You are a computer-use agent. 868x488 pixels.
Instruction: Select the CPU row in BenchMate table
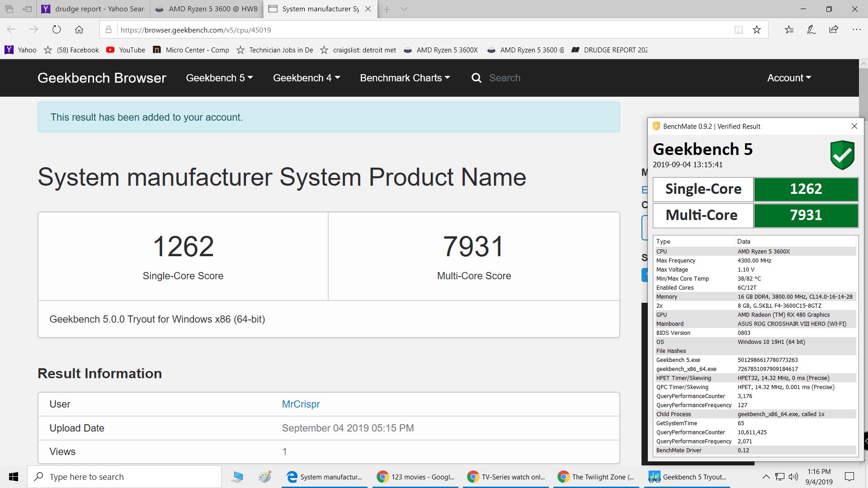(x=755, y=251)
